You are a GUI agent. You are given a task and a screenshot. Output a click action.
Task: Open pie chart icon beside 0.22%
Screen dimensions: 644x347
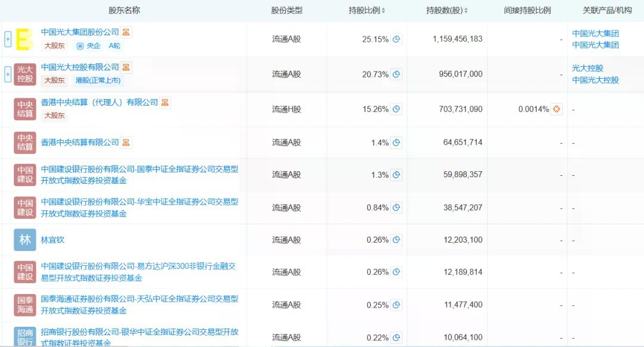coord(397,337)
